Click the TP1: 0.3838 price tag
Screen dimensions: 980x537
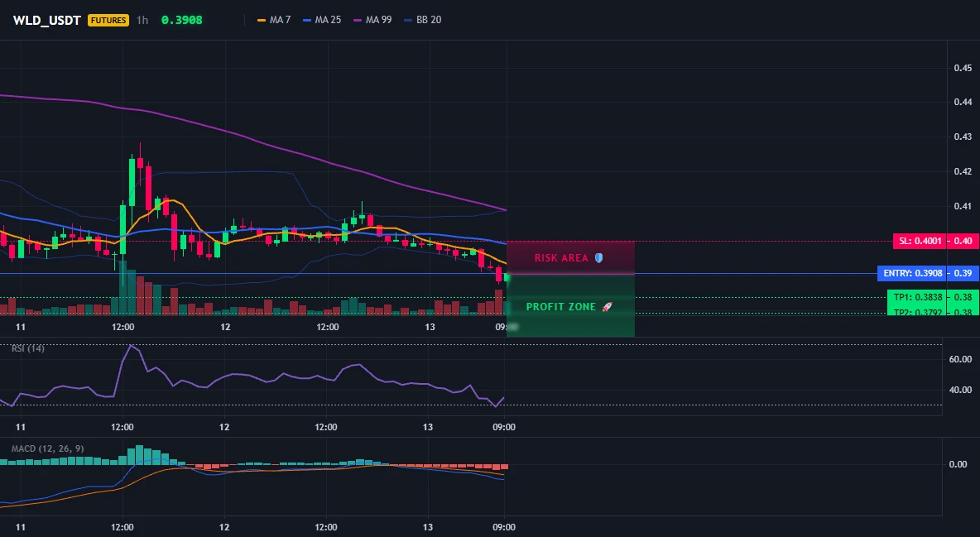(x=917, y=297)
